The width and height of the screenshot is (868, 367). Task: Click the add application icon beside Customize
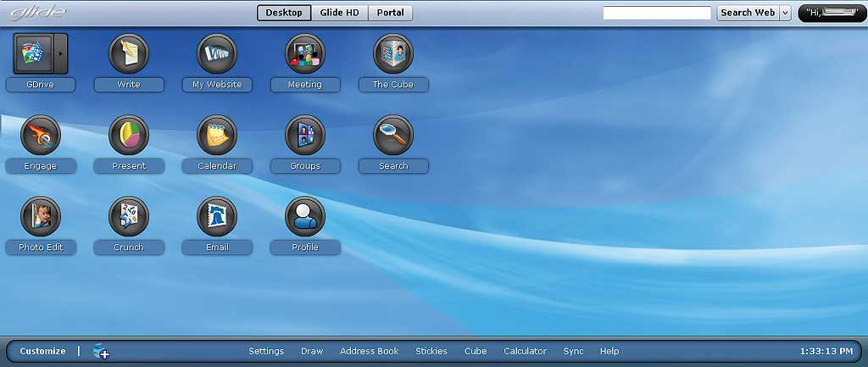pyautogui.click(x=101, y=351)
